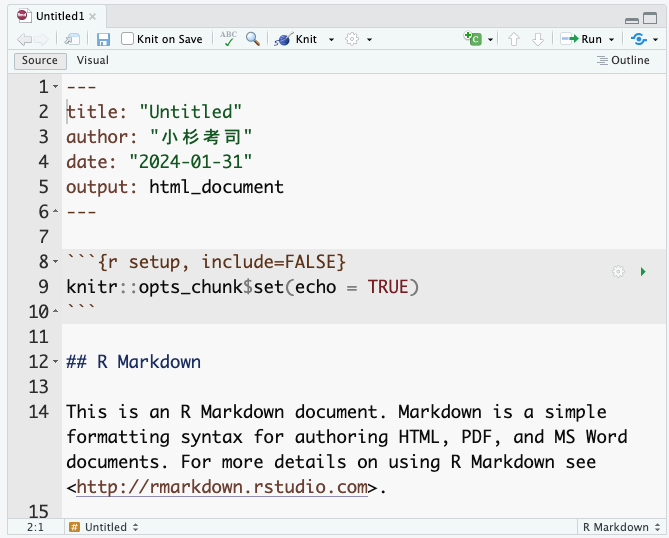Open Knit options dropdown arrow

[x=331, y=40]
